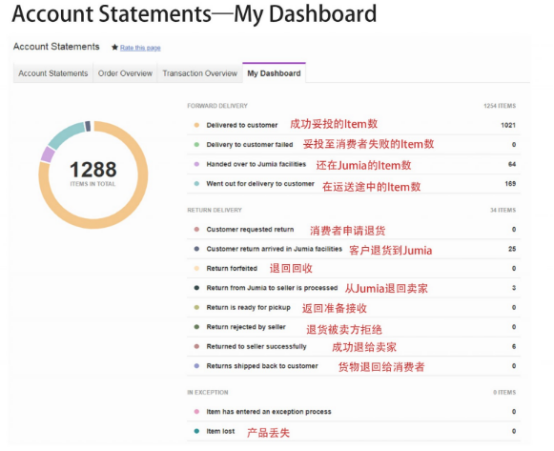The image size is (554, 451).
Task: Click Item has entered an exception process
Action: tap(269, 412)
